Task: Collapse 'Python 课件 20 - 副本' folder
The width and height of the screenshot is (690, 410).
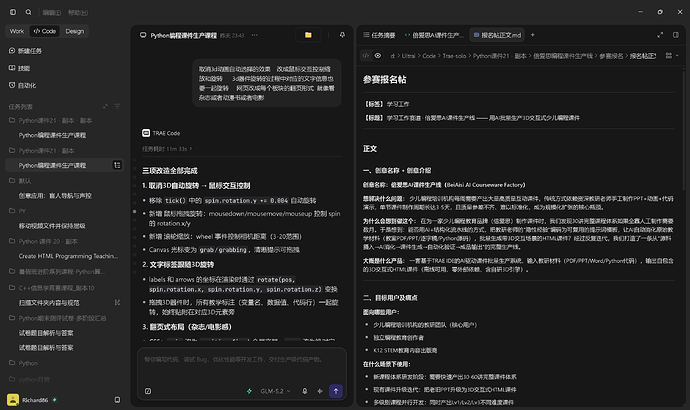Action: click(43, 241)
